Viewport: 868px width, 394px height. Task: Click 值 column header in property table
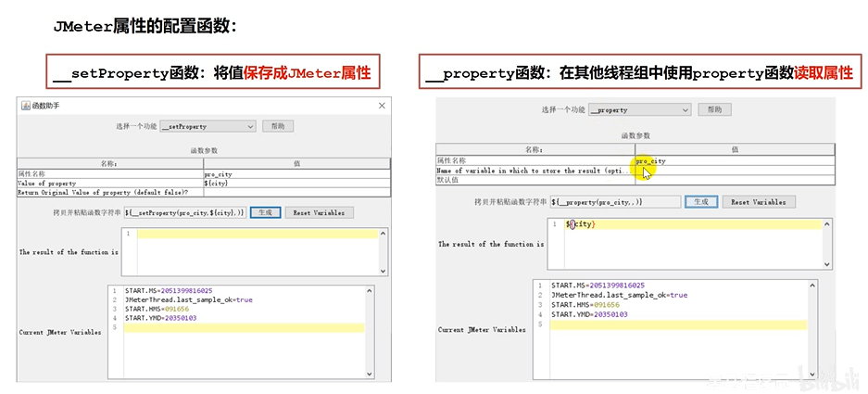[735, 149]
